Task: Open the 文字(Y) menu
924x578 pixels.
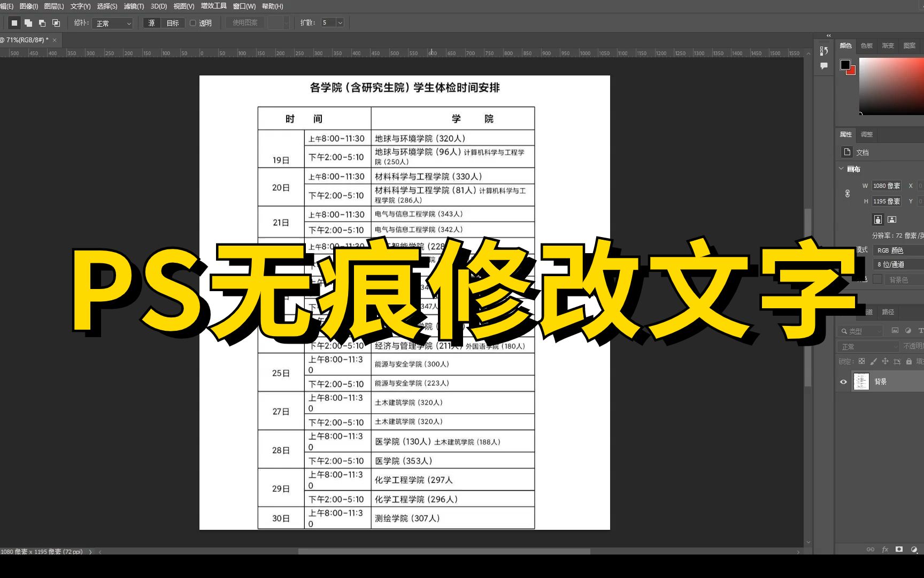Action: click(81, 6)
